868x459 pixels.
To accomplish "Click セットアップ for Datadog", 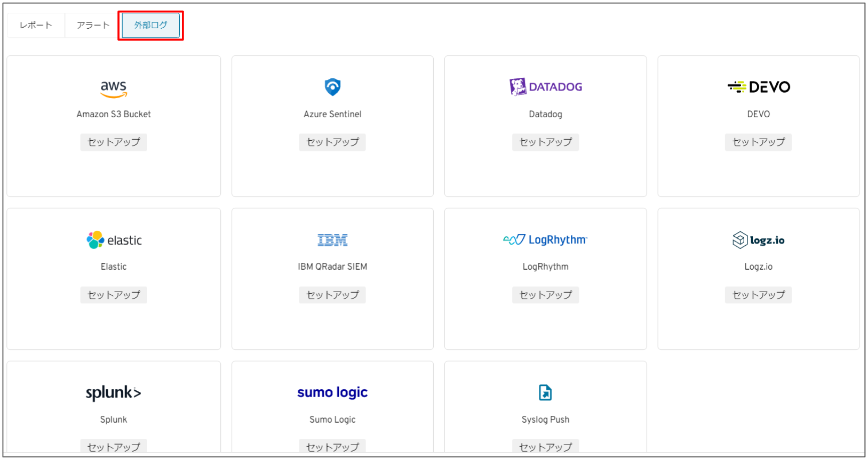I will click(545, 142).
